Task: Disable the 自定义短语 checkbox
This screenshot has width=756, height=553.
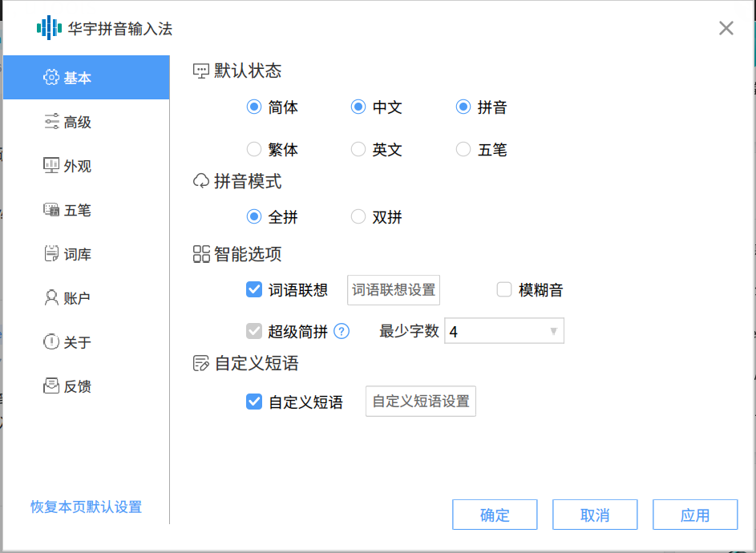Action: [255, 401]
